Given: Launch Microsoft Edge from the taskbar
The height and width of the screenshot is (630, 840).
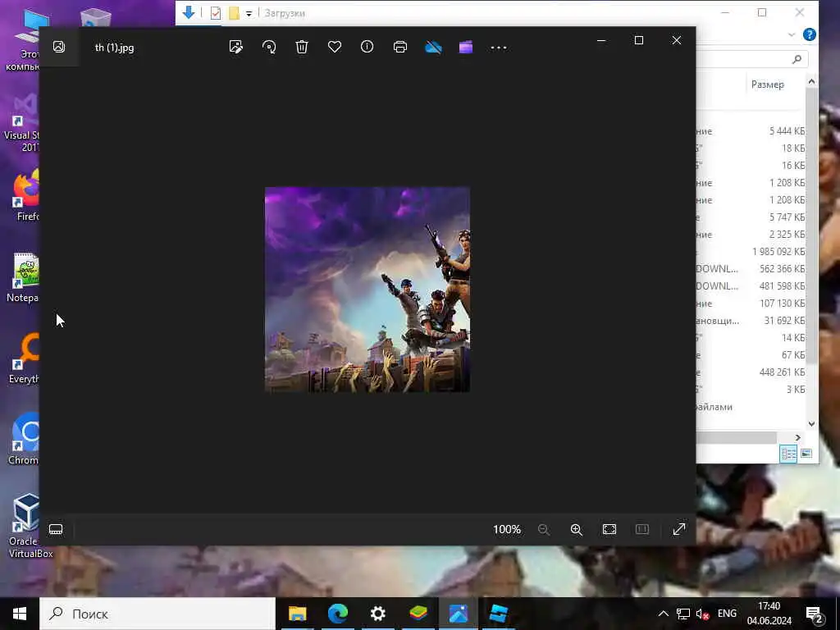Looking at the screenshot, I should 337,614.
